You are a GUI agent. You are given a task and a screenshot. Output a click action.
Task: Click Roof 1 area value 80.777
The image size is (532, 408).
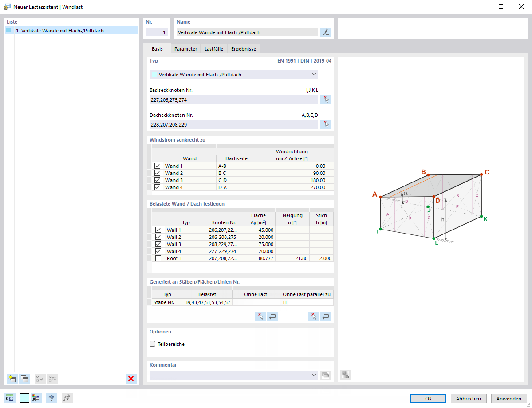pyautogui.click(x=258, y=258)
